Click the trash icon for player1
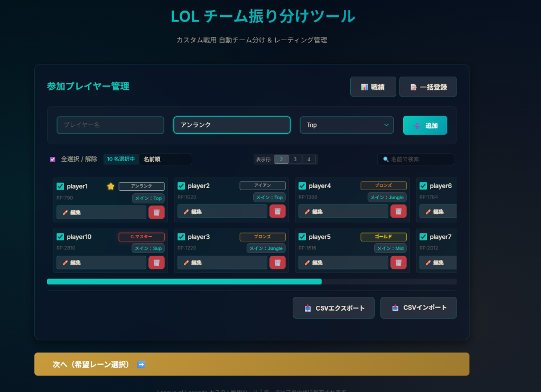 [156, 212]
